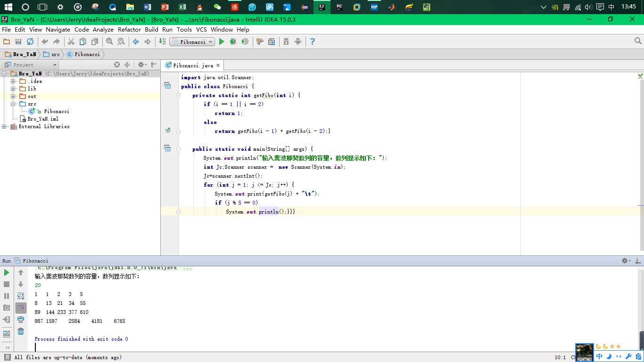Navigate forward with the right arrow
This screenshot has height=362, width=644.
148,41
